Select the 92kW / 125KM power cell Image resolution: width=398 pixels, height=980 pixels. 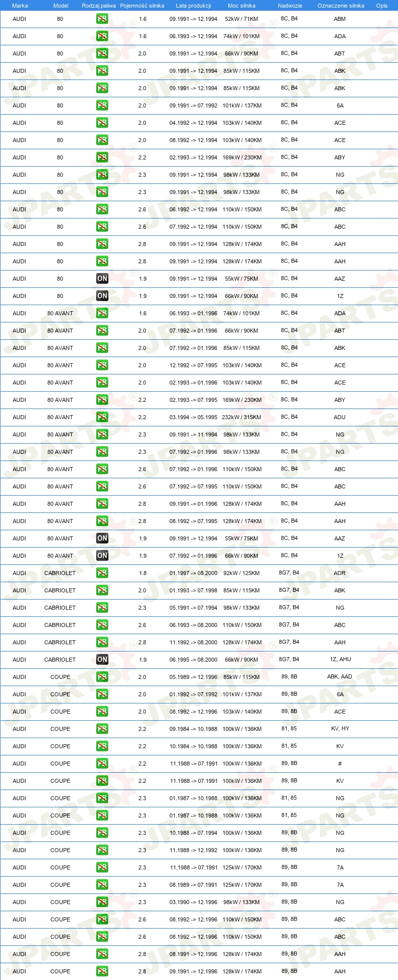point(241,573)
